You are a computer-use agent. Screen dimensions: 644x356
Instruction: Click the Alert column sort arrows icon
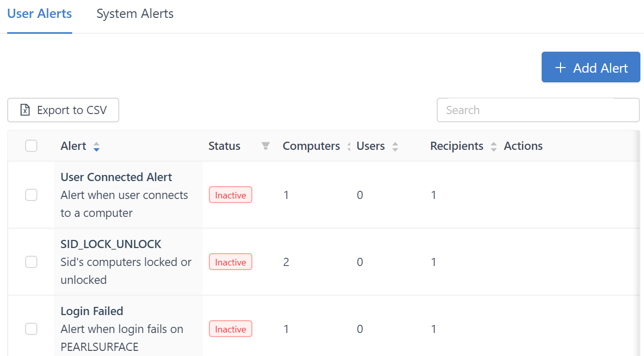96,147
